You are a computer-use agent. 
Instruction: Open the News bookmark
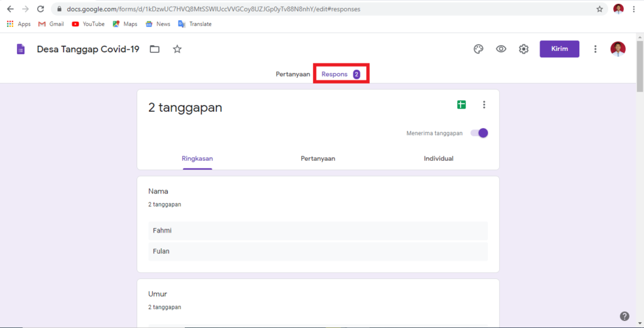tap(158, 24)
